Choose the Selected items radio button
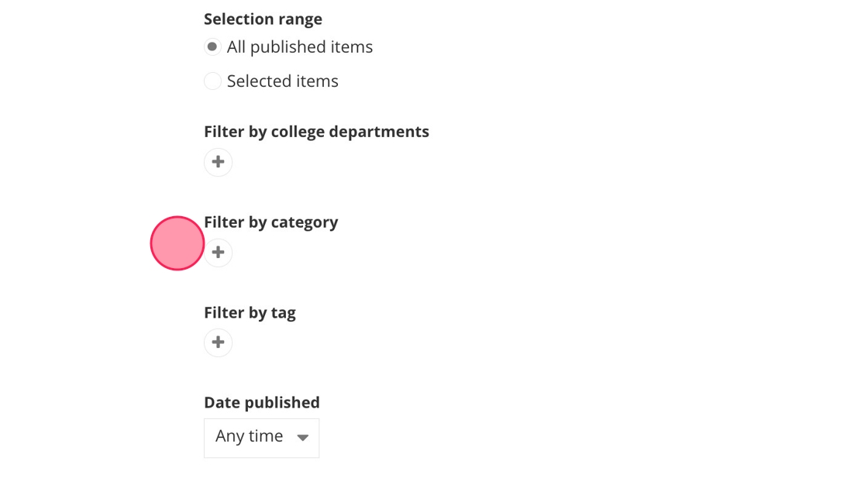The image size is (868, 485). tap(212, 81)
